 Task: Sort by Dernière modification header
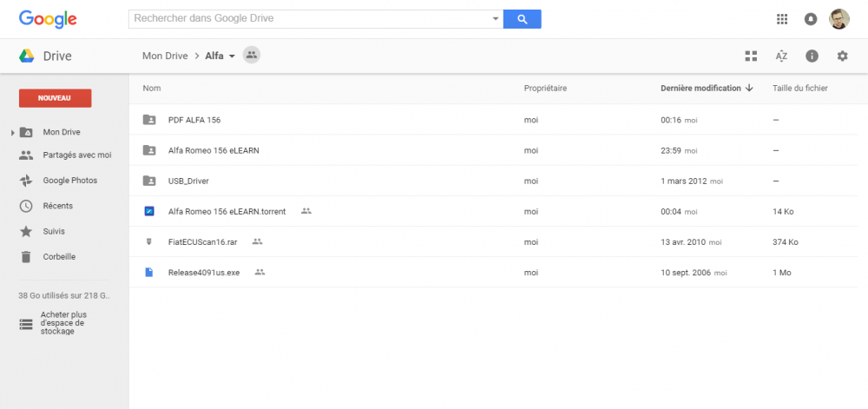[x=700, y=89]
